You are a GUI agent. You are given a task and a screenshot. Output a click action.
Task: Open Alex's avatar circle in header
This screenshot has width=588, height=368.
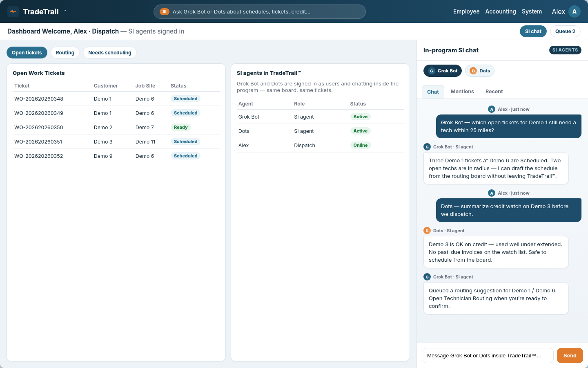pyautogui.click(x=575, y=11)
